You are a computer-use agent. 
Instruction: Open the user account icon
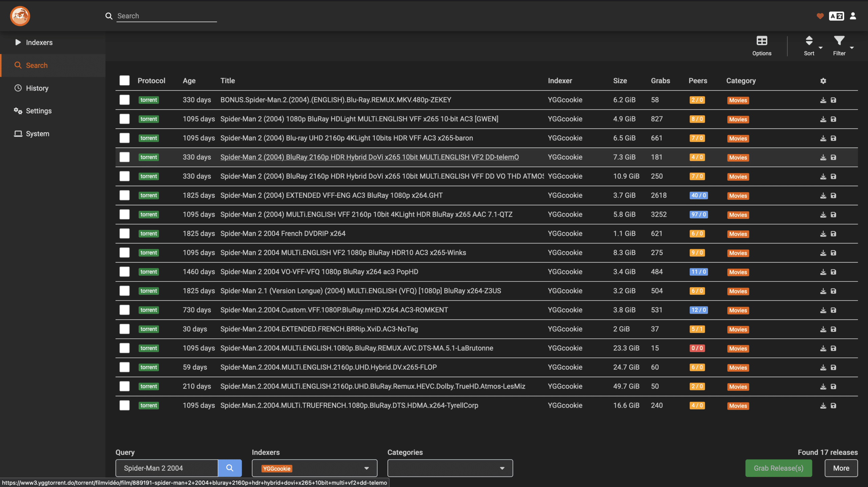coord(853,16)
